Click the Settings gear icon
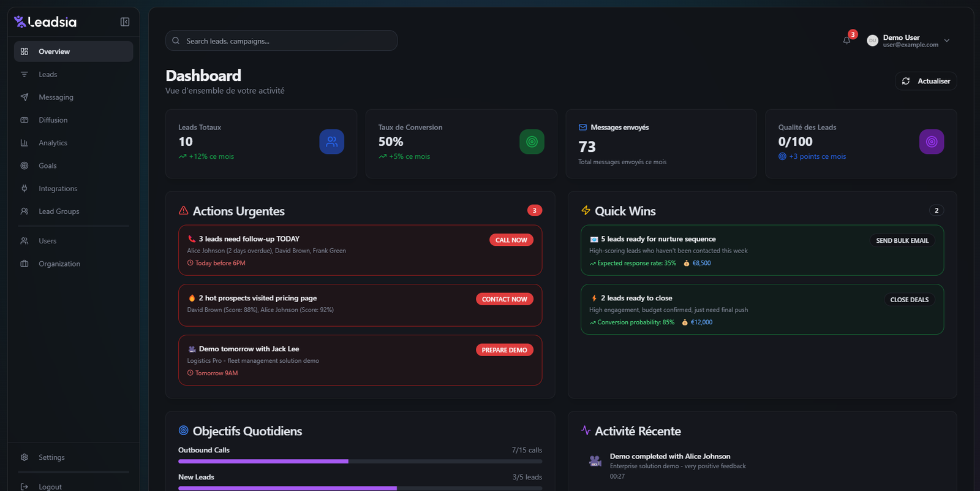 click(x=24, y=457)
